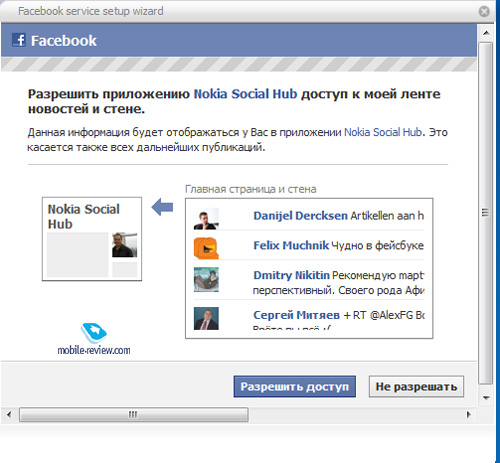Click Artikellen aan post text
Viewport: 500px width, 463px height.
[x=387, y=216]
